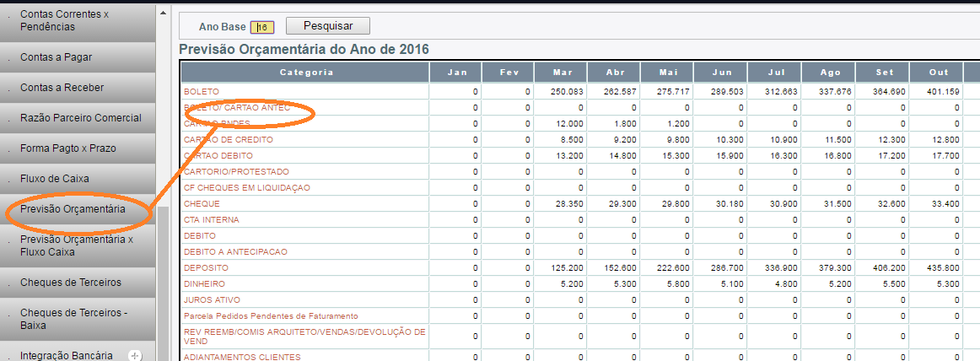Viewport: 980px width, 361px height.
Task: Click the Pesquisar button
Action: 327,26
